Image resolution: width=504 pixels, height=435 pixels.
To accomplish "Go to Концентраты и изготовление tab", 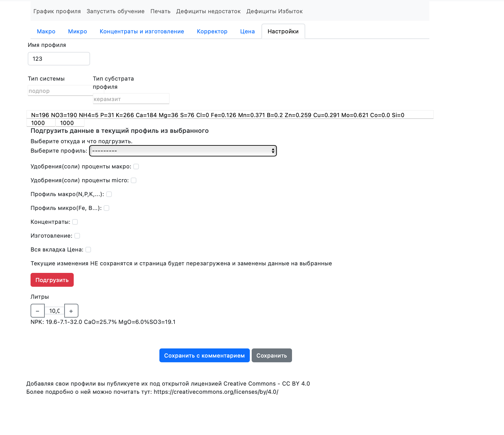I will tap(142, 31).
